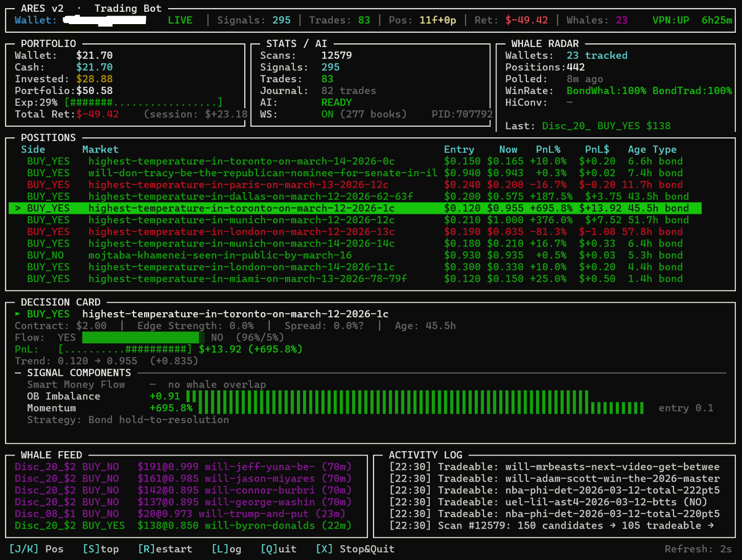Viewport: 742px width, 560px height.
Task: Click the Whales: 23 header counter
Action: point(597,20)
